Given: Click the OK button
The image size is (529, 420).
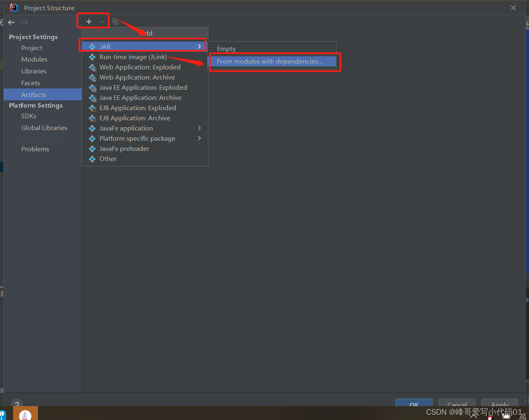Looking at the screenshot, I should (414, 402).
